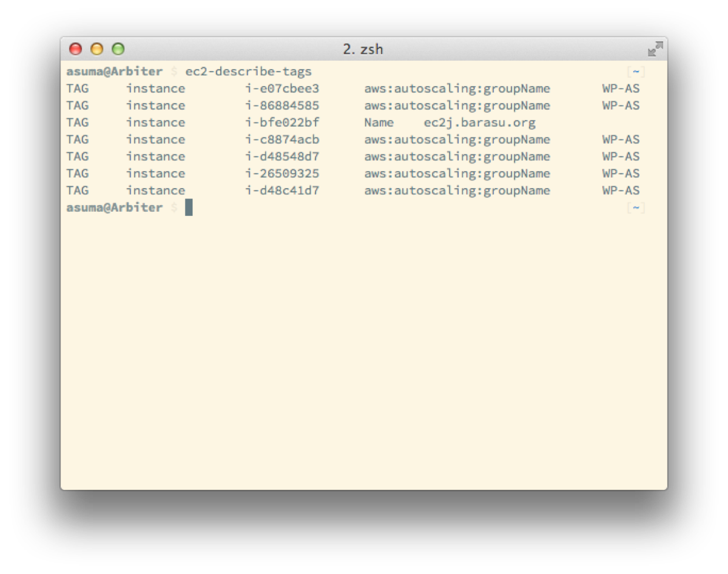728x574 pixels.
Task: Click the fullscreen arrows icon in title bar
Action: pos(655,49)
